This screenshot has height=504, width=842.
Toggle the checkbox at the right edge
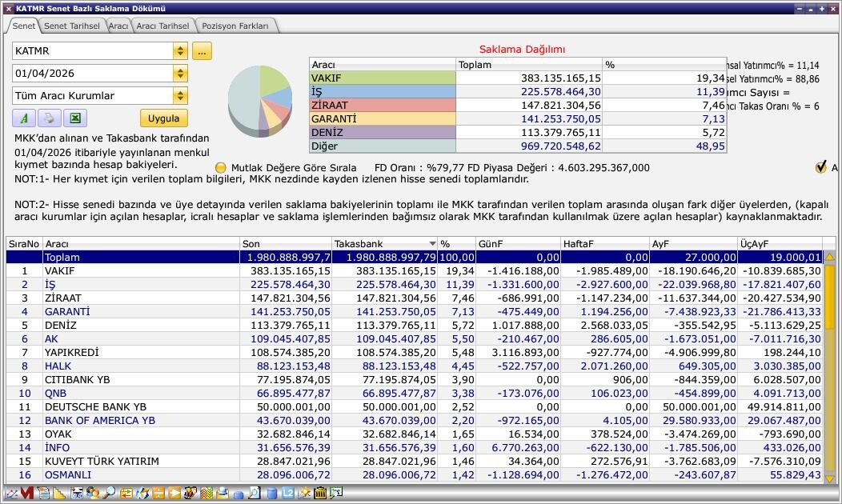tap(820, 167)
